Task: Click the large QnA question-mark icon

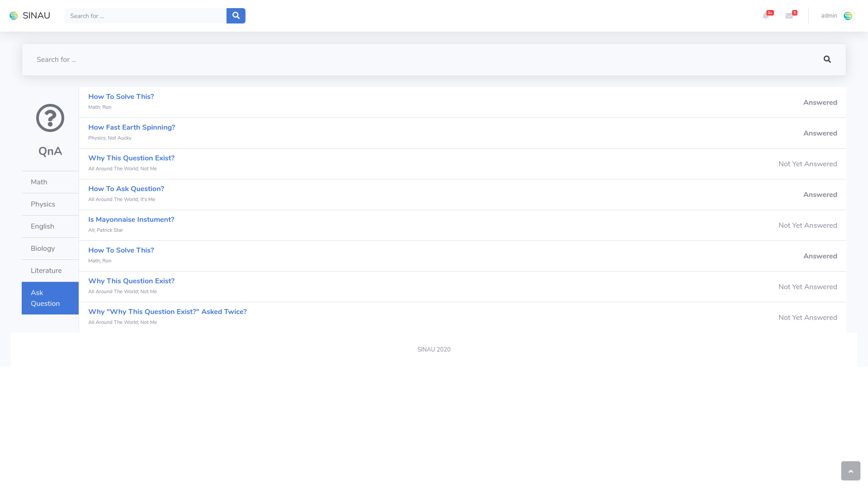Action: (x=50, y=118)
